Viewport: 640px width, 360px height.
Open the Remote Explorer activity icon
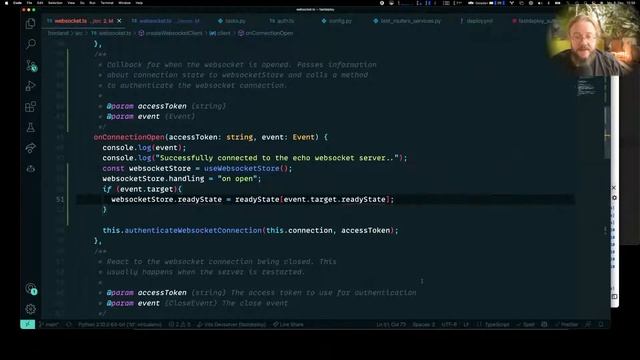point(31,148)
